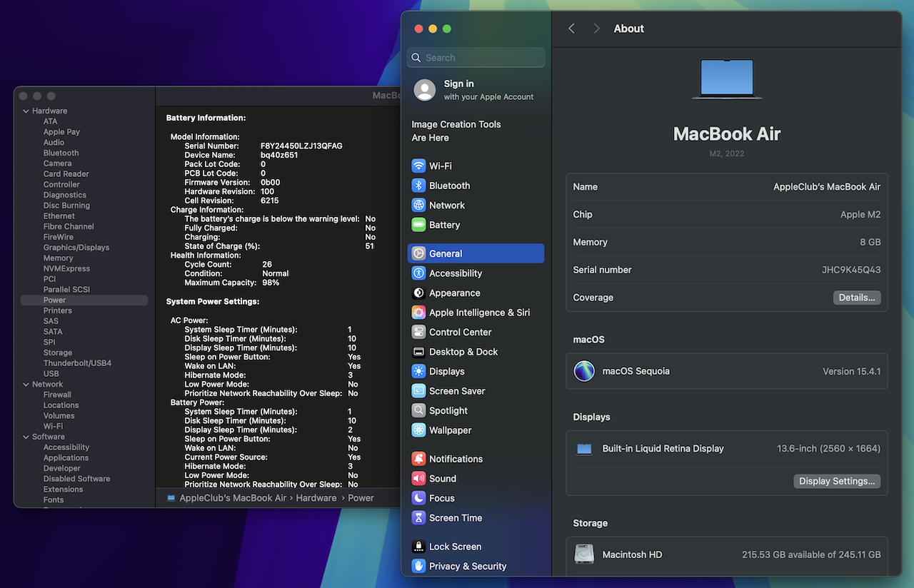Select Extensions under Software section
This screenshot has width=914, height=588.
click(x=63, y=490)
